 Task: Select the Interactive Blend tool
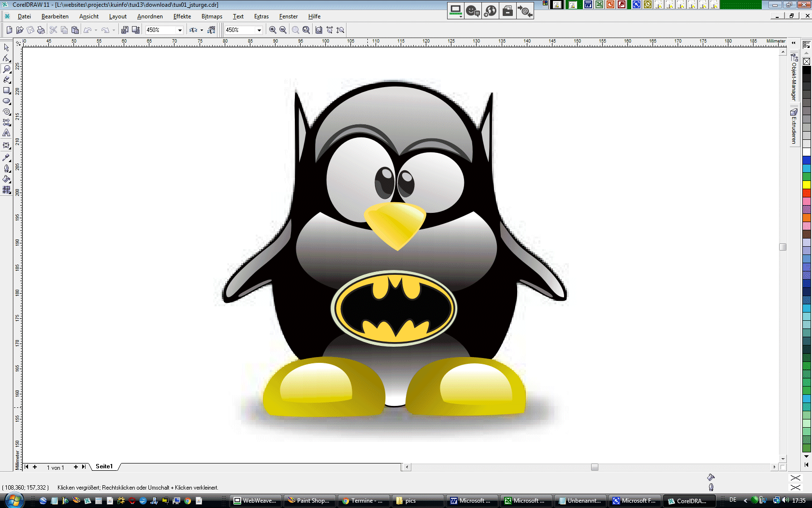6,146
